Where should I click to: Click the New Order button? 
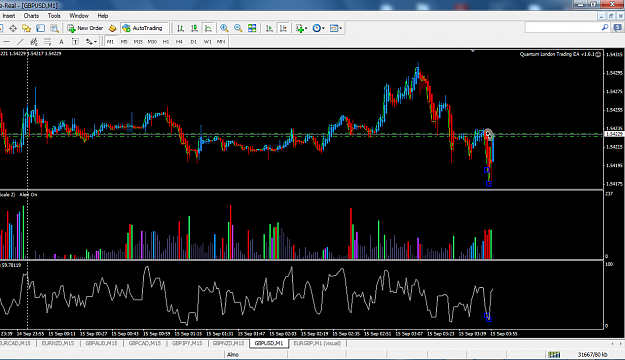(x=85, y=28)
